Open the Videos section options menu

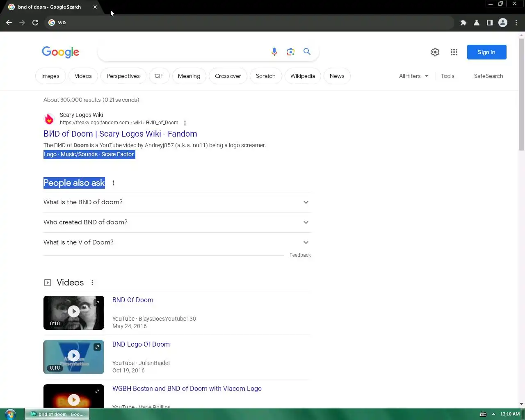[x=92, y=283]
